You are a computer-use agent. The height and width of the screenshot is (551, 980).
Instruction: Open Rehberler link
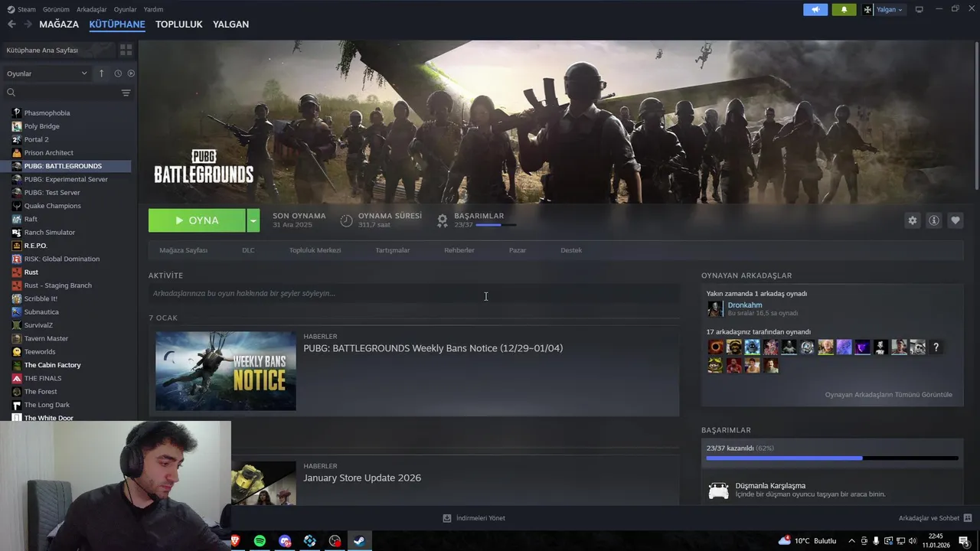[459, 250]
